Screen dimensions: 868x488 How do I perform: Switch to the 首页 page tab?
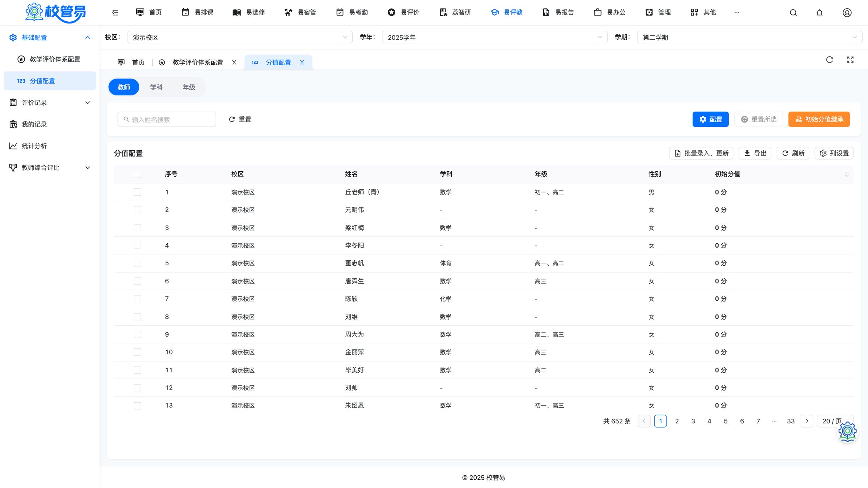pyautogui.click(x=131, y=63)
